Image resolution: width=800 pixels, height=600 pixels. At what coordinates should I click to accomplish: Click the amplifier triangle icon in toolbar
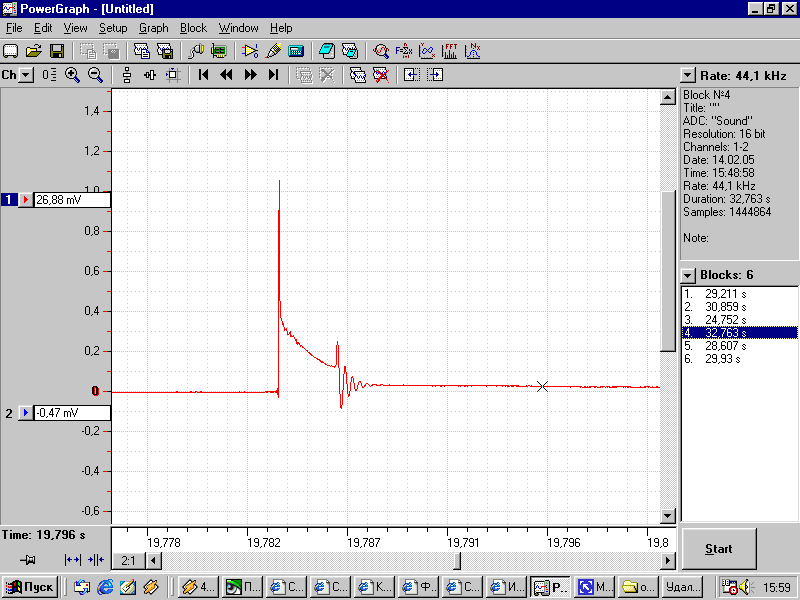250,51
